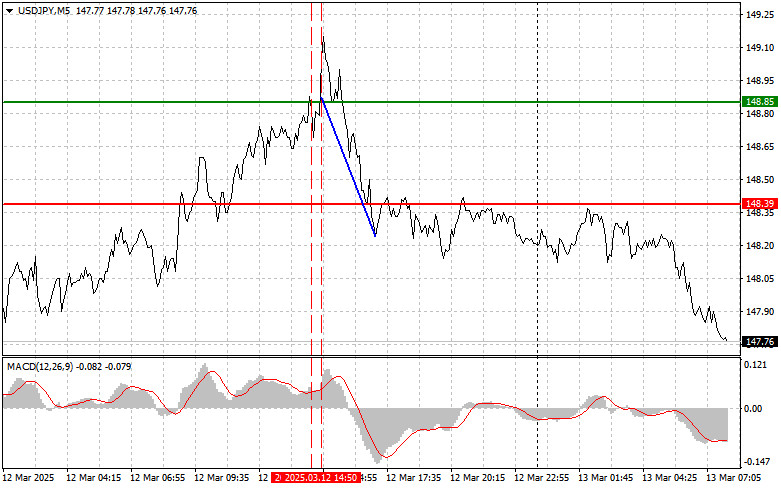Click the current price tag 147.76
Screen dimensions: 781x489
pos(760,342)
